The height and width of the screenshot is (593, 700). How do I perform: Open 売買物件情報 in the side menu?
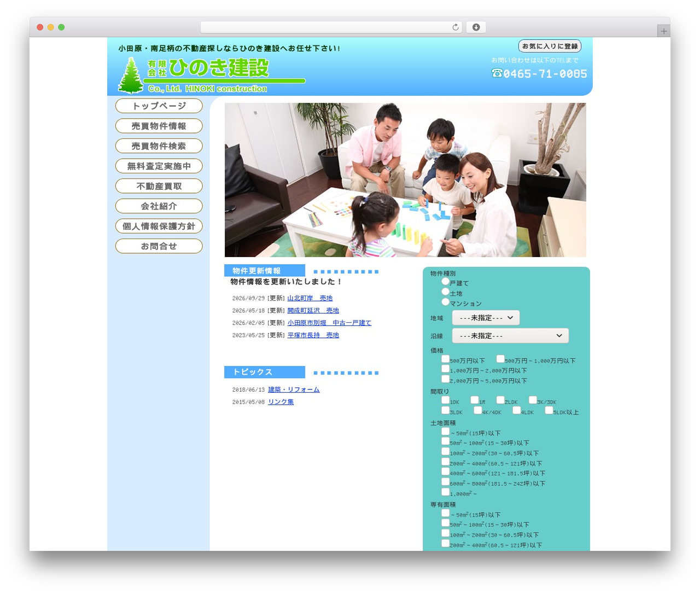159,126
